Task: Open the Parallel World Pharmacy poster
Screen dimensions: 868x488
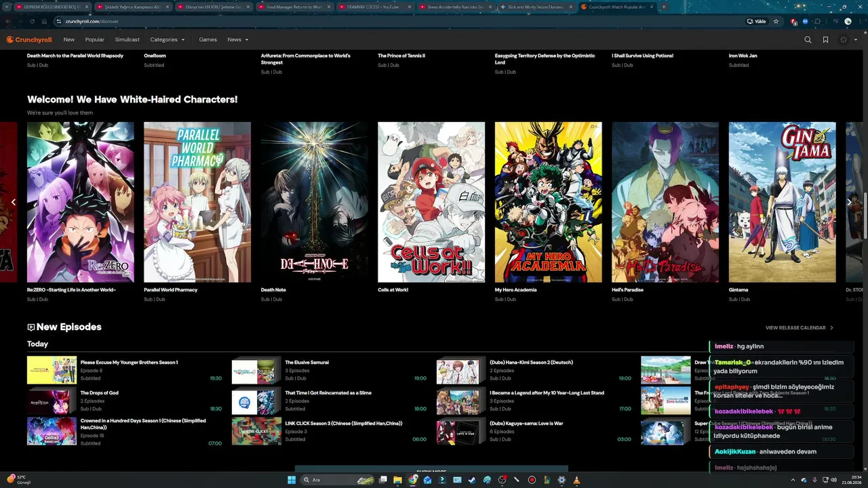Action: 197,202
